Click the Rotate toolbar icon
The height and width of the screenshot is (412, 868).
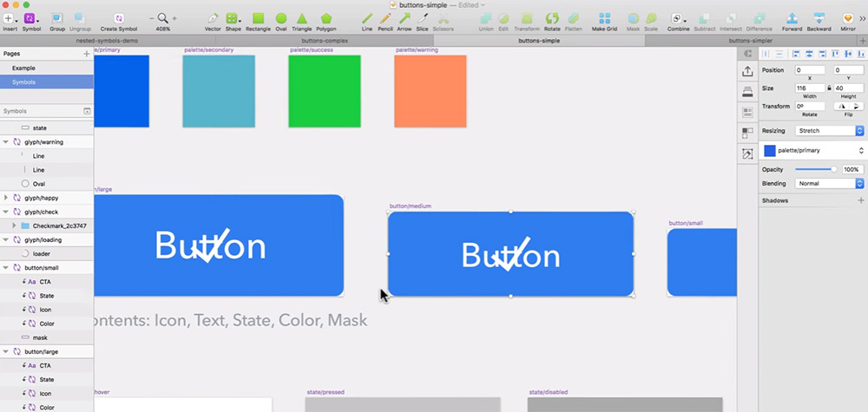pos(552,19)
